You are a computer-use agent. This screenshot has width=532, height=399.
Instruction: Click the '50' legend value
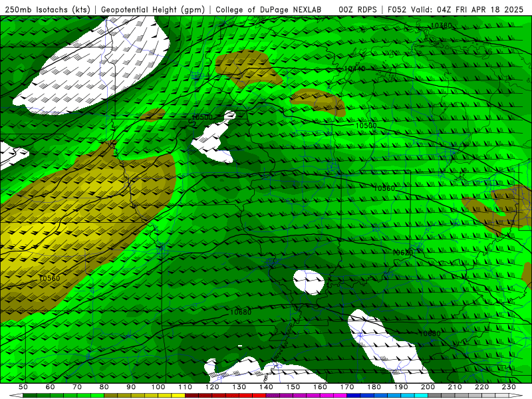[23, 387]
